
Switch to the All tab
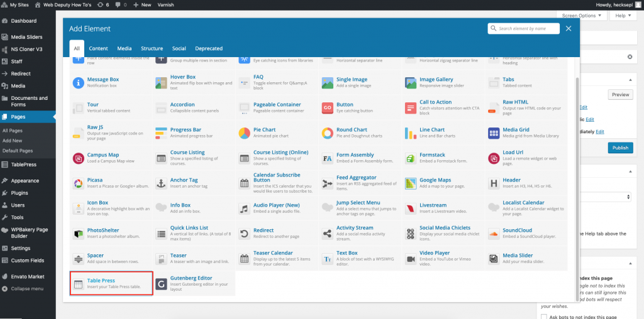coord(77,48)
